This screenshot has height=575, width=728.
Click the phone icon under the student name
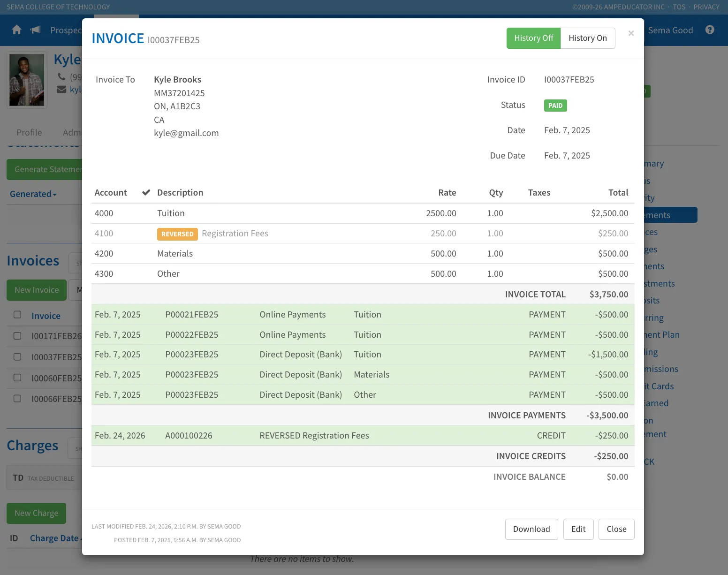(x=61, y=76)
